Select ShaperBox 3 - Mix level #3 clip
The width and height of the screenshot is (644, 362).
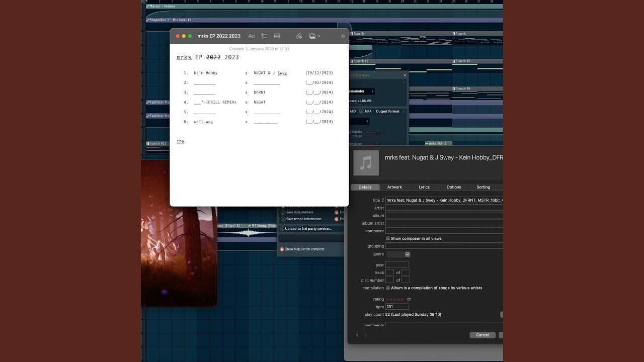(x=325, y=20)
